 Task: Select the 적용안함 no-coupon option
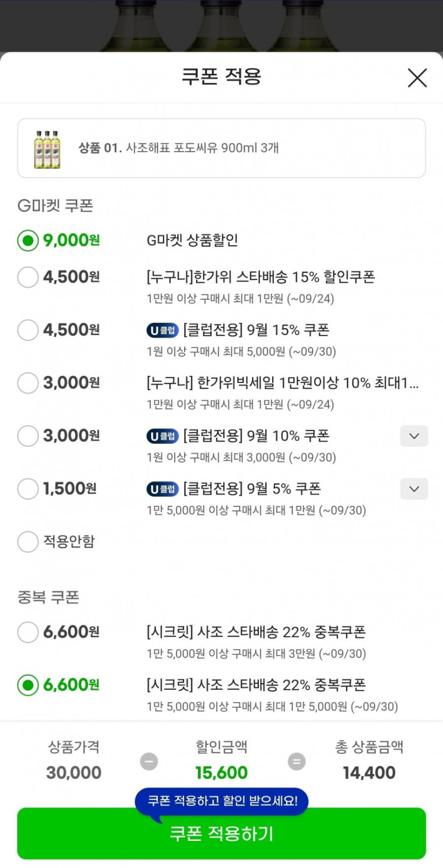(x=28, y=541)
